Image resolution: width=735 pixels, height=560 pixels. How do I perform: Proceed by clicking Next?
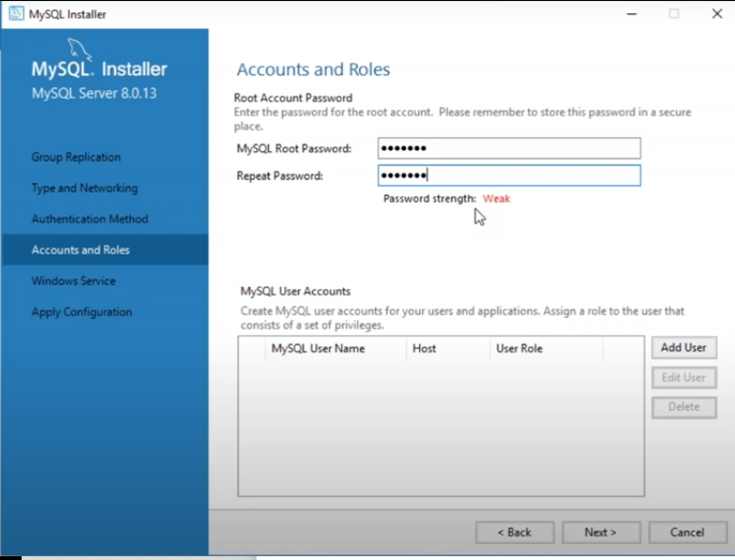click(x=601, y=533)
